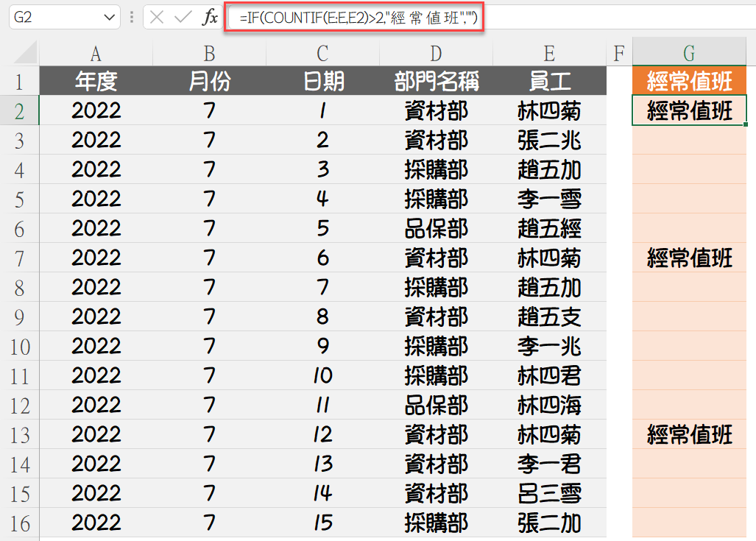This screenshot has width=756, height=541.
Task: Click 品保部 cell in row 12
Action: [x=436, y=405]
